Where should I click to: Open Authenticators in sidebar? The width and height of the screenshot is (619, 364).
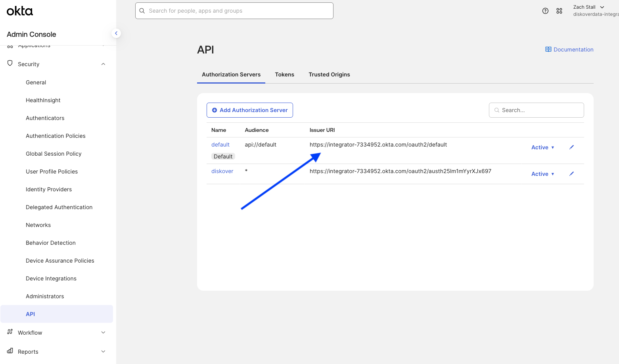[x=45, y=118]
